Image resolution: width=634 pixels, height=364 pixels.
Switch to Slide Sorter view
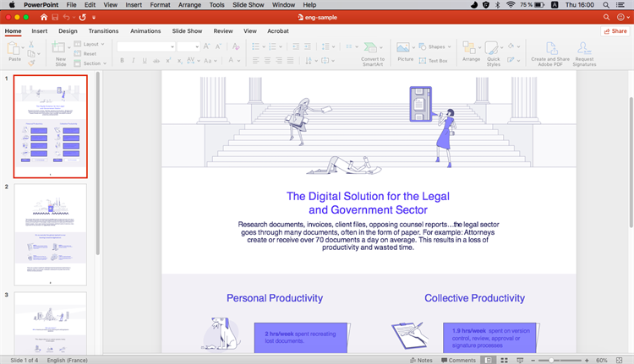(x=504, y=360)
